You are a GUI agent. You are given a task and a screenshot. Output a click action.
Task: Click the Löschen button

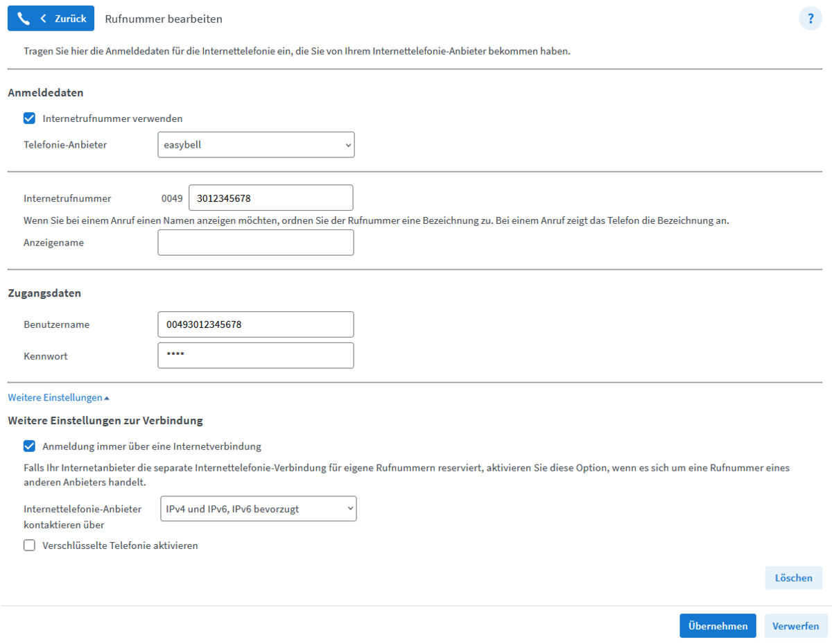pyautogui.click(x=793, y=578)
